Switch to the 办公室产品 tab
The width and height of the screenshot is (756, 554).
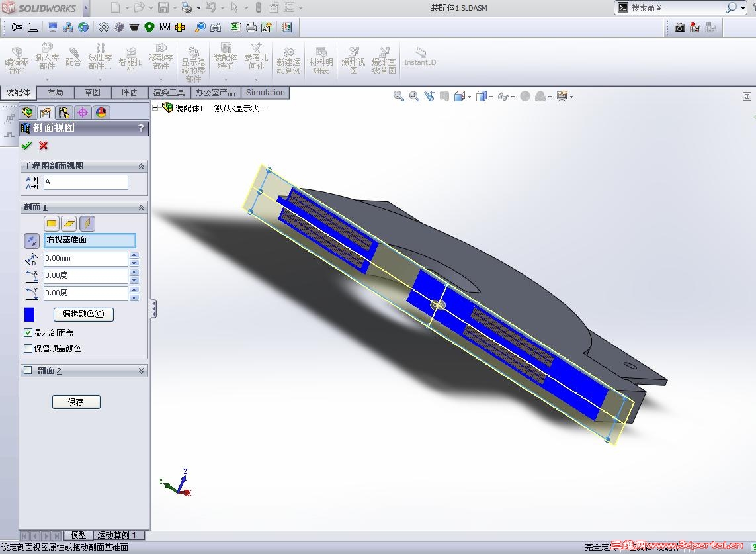click(216, 92)
